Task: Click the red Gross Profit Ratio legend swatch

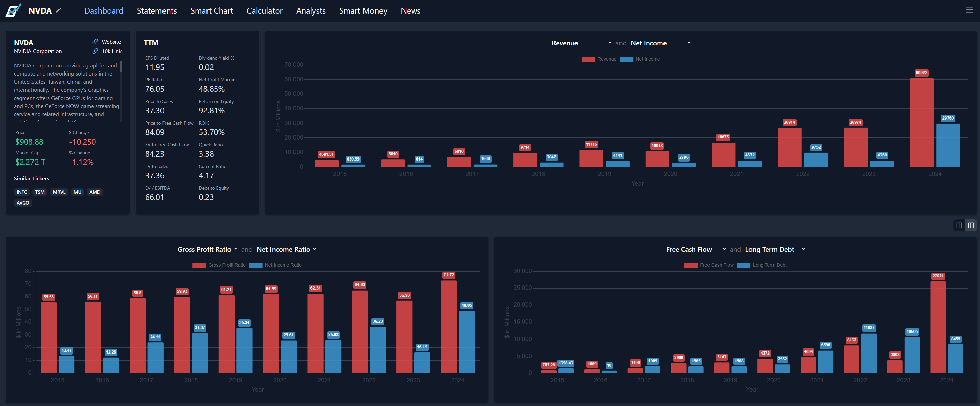Action: (199, 265)
